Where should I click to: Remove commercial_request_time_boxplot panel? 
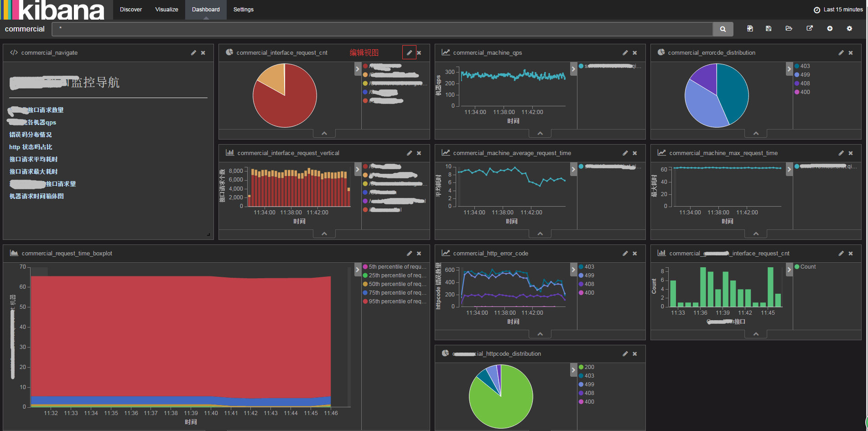point(419,254)
